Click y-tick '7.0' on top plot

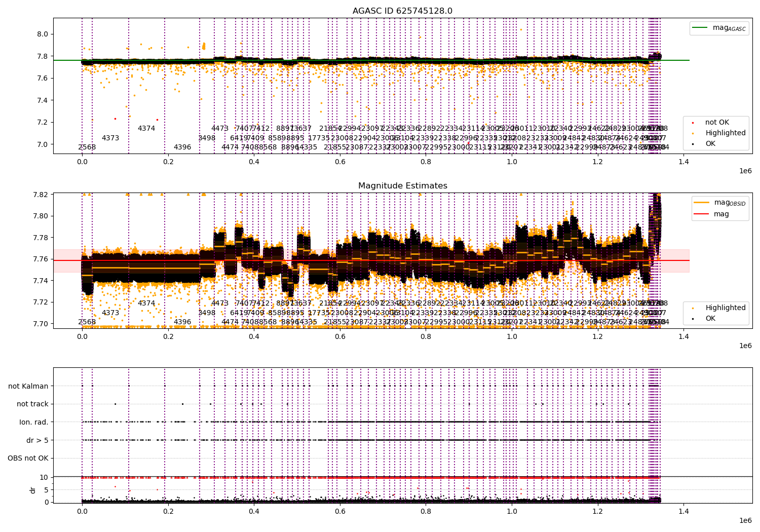point(43,144)
